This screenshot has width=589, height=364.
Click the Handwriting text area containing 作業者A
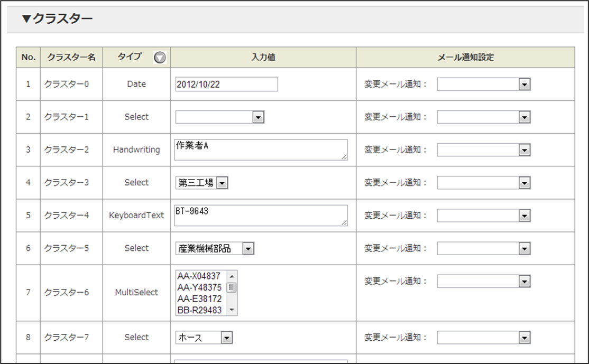[261, 150]
